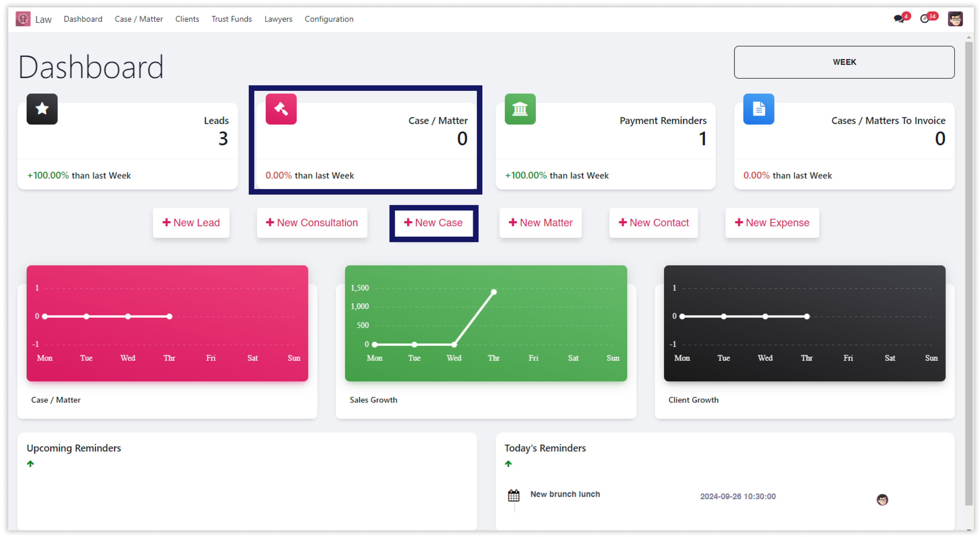Click the Upcoming Reminders heading

[74, 448]
